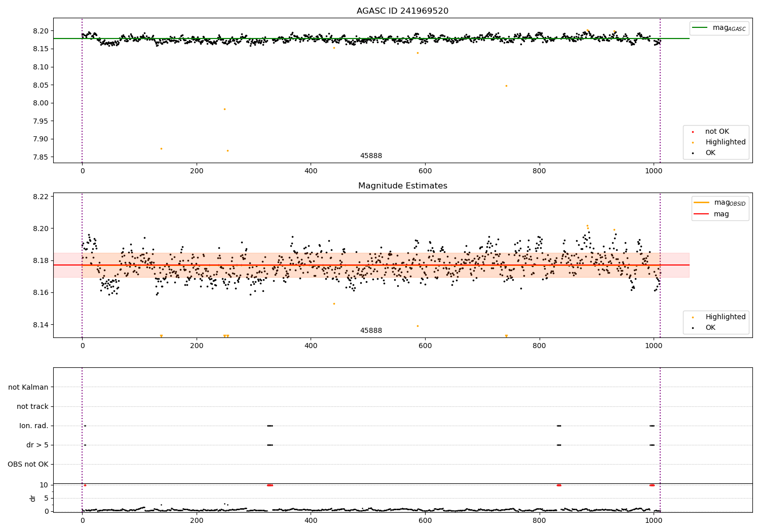The image size is (760, 532).
Task: Click the orange outlier near 8.05 in top plot
Action: pyautogui.click(x=506, y=86)
